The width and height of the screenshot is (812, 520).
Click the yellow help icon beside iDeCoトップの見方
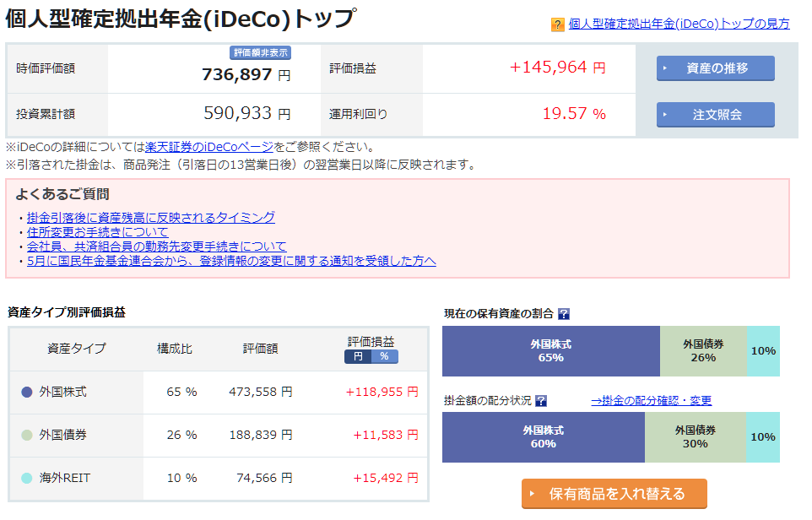coord(557,24)
